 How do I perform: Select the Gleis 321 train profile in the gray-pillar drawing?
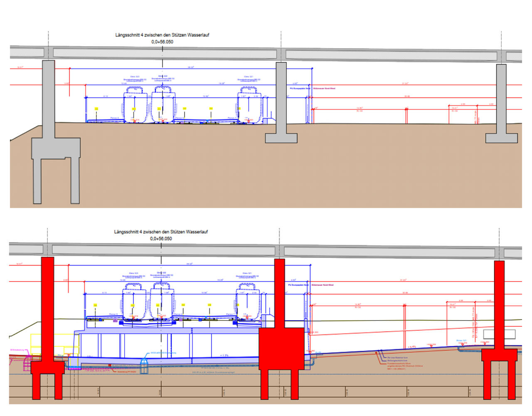tap(250, 105)
